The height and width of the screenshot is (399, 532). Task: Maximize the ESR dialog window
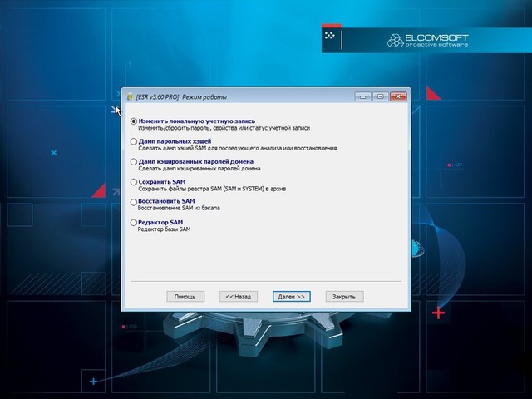[380, 96]
